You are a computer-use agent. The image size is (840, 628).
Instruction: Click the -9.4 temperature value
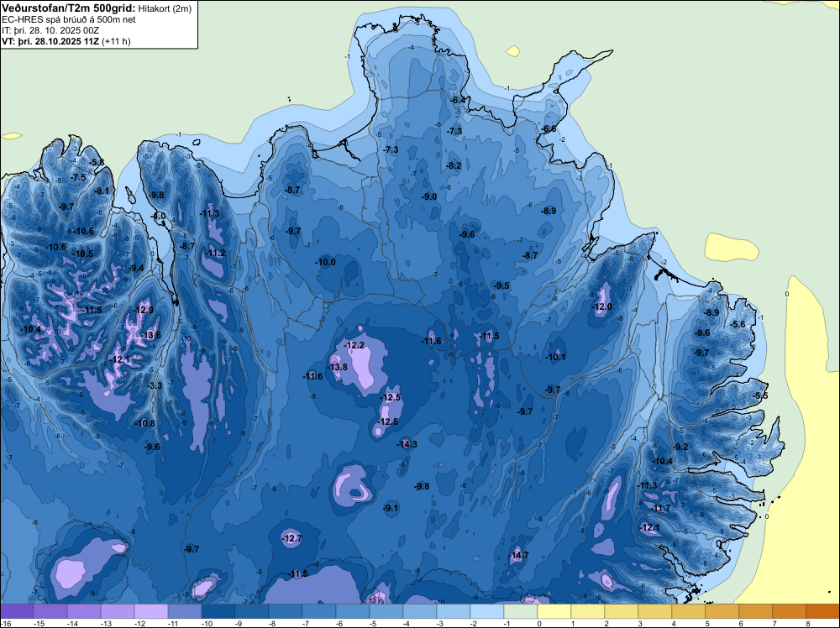136,268
